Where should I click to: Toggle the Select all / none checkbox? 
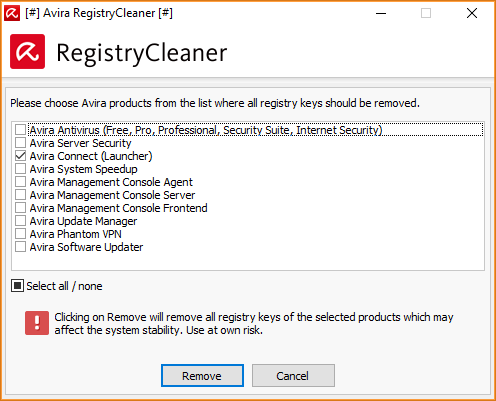pyautogui.click(x=17, y=286)
